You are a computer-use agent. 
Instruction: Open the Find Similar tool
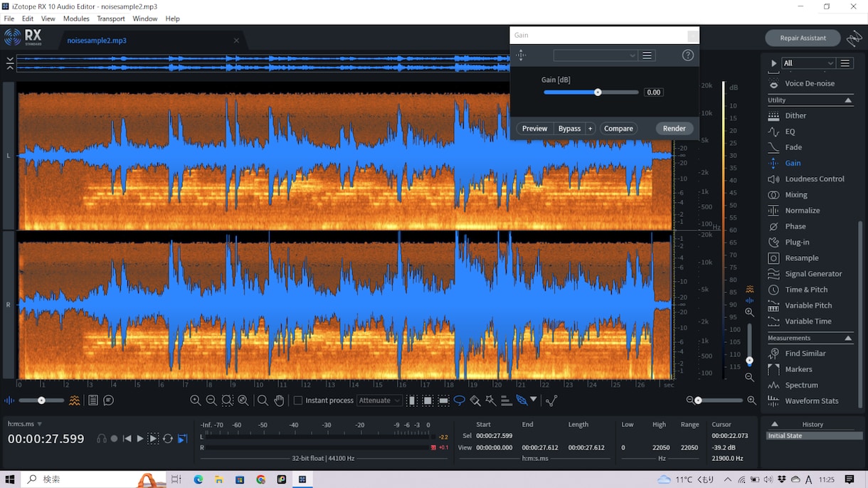click(x=805, y=354)
